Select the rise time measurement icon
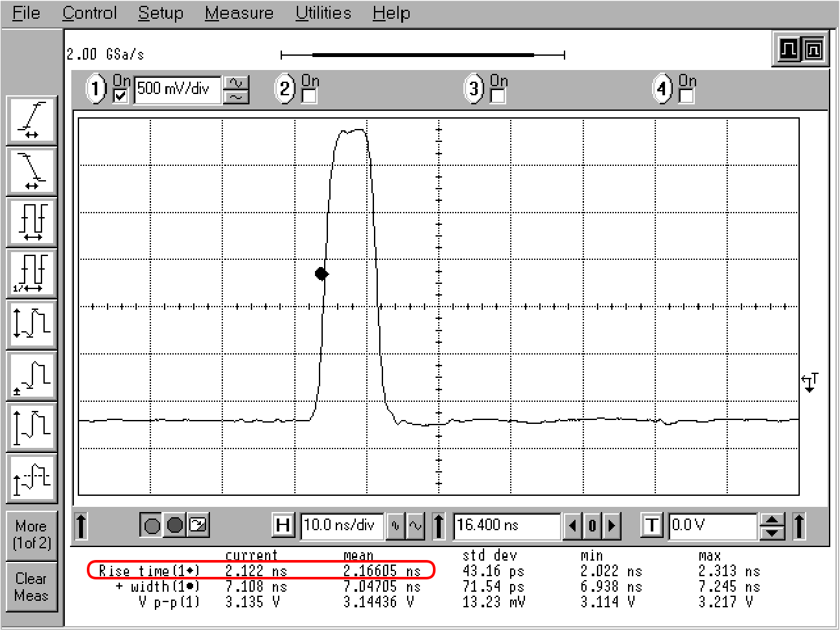 pos(31,119)
